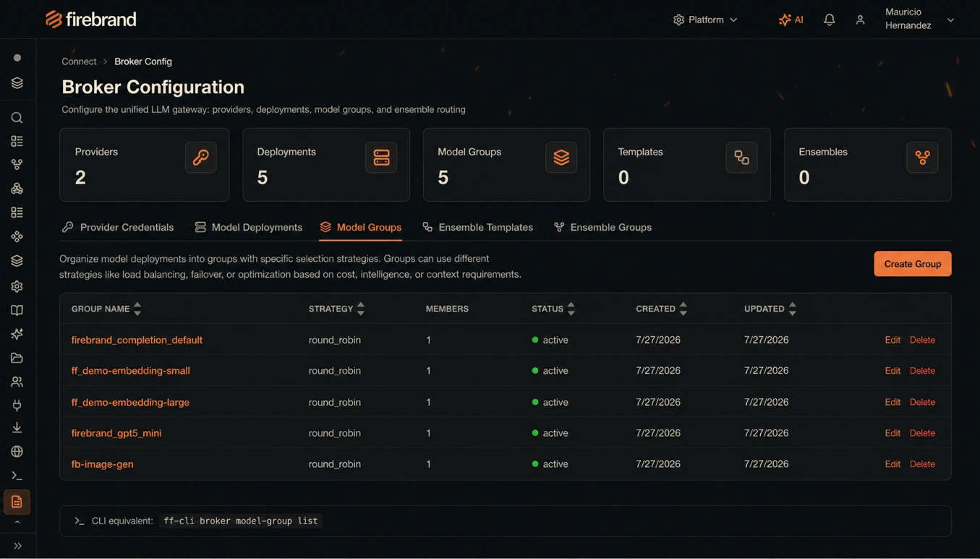The height and width of the screenshot is (559, 980).
Task: Expand the sidebar with double chevron
Action: [17, 545]
